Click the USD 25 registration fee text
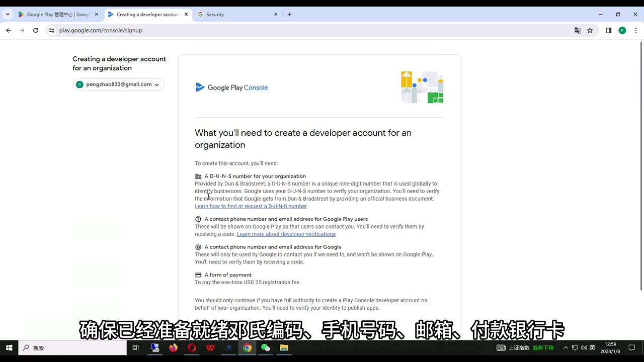The width and height of the screenshot is (644, 362). pyautogui.click(x=271, y=282)
